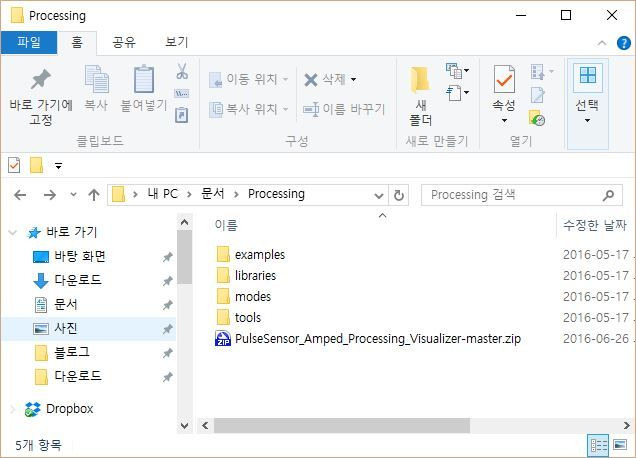Select the examples folder
The height and width of the screenshot is (458, 636).
(251, 255)
